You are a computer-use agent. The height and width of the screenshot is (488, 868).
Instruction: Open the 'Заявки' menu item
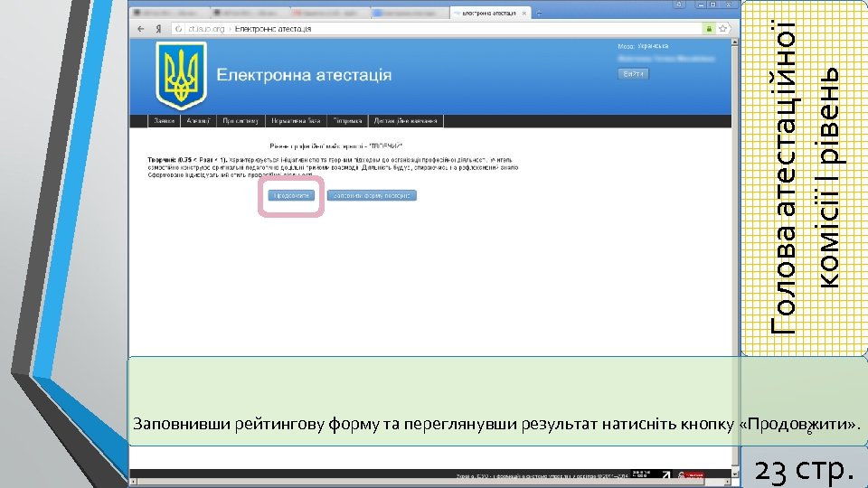pyautogui.click(x=164, y=120)
